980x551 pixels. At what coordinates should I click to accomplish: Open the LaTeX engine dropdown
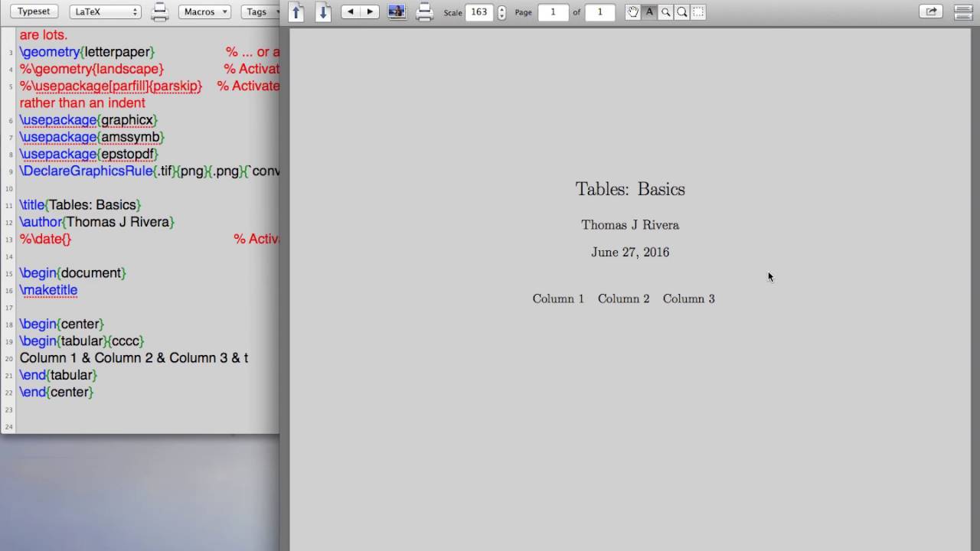(x=105, y=11)
